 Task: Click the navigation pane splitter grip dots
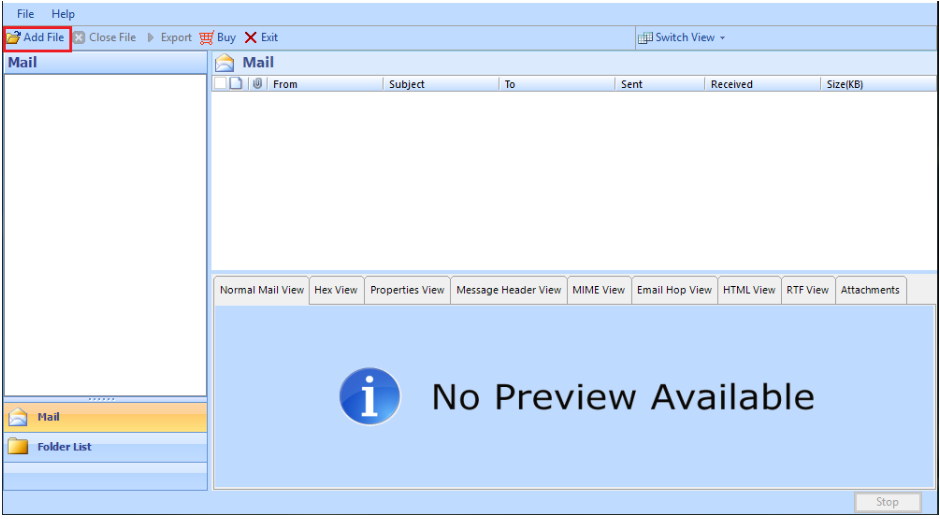[102, 399]
